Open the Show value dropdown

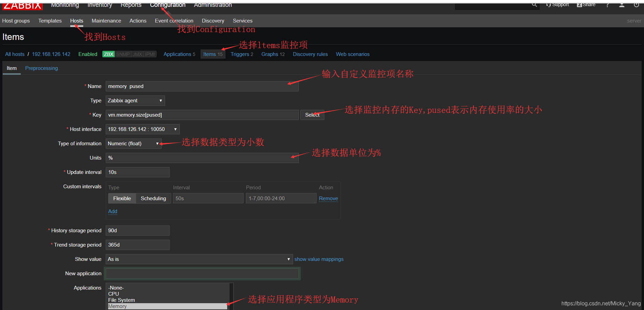[x=199, y=259]
